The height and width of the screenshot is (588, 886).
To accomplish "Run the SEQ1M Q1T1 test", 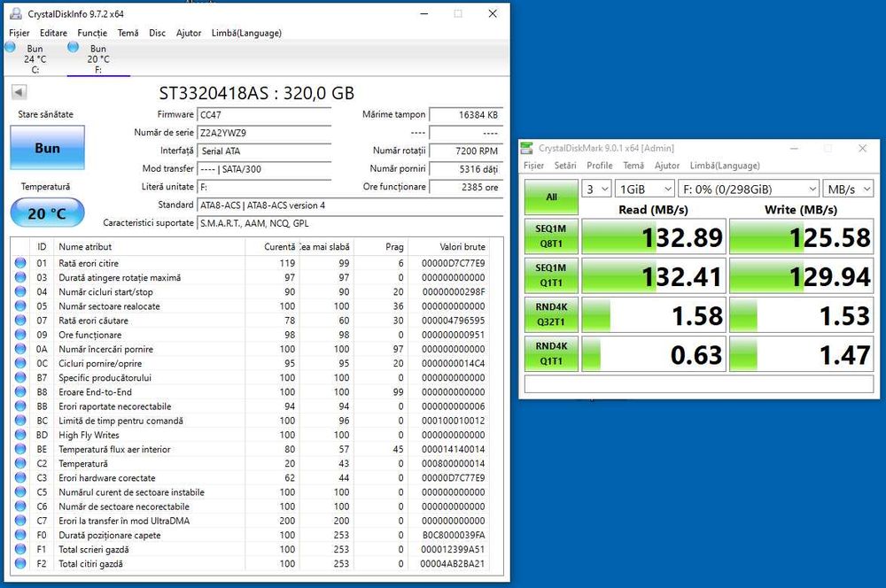I will click(x=551, y=275).
